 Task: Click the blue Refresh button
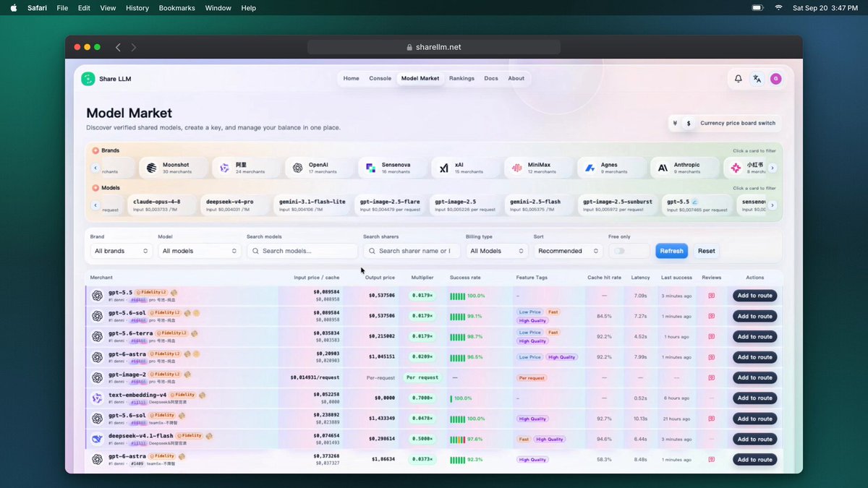coord(672,251)
